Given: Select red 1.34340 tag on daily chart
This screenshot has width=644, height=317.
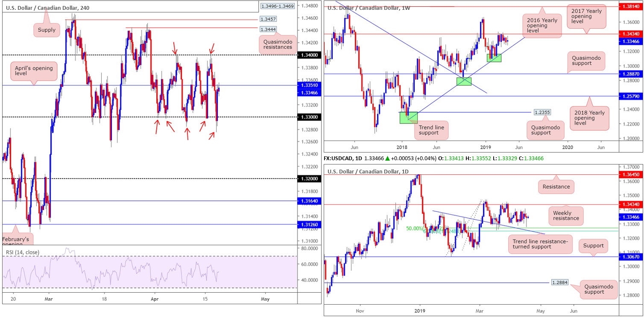Looking at the screenshot, I should click(x=631, y=205).
